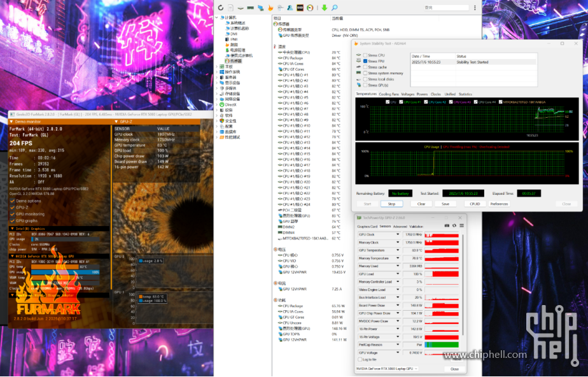Click the monitor diagnostics icon in AIDA64 toolbar

[260, 8]
